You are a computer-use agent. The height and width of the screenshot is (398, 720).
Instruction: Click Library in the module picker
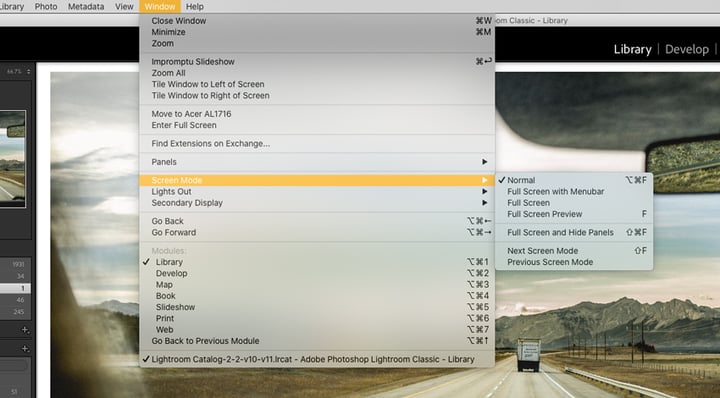[x=632, y=49]
